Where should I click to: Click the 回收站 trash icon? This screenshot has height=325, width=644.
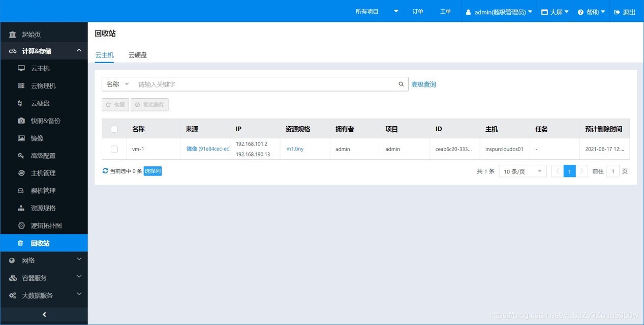(21, 243)
